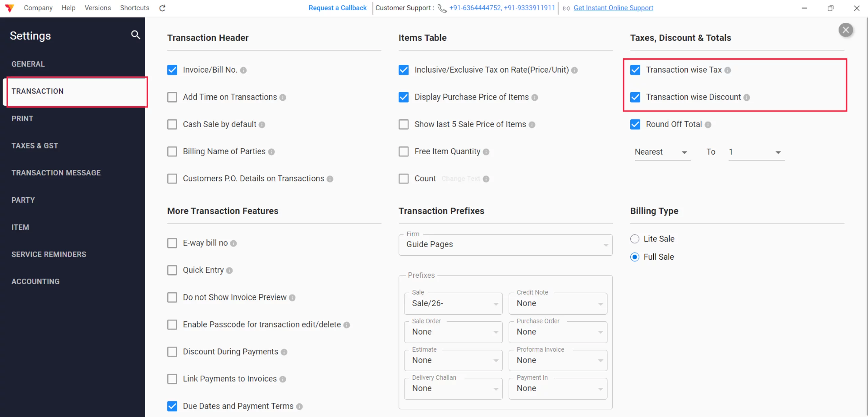Click the live support broadcast icon
The image size is (868, 417).
[566, 8]
